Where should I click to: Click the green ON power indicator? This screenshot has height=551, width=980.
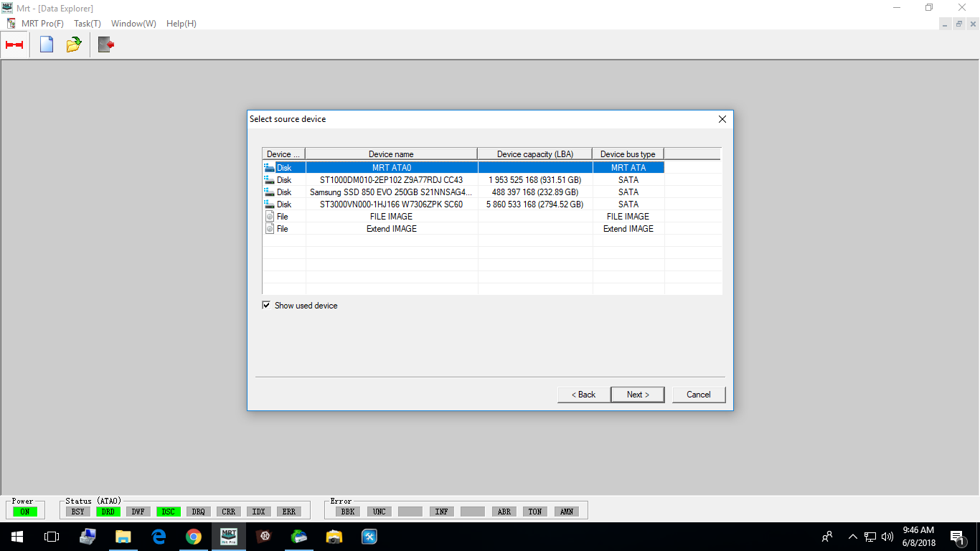pos(24,511)
